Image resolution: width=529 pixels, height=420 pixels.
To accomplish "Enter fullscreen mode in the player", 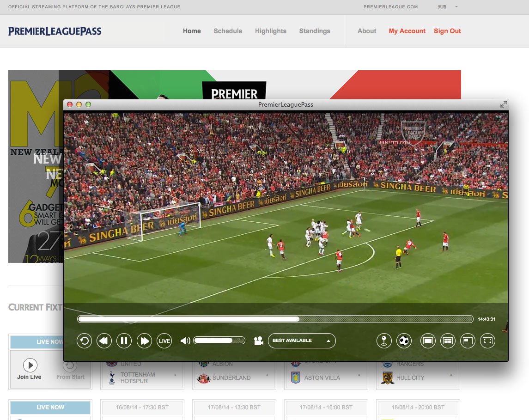I will (x=487, y=341).
